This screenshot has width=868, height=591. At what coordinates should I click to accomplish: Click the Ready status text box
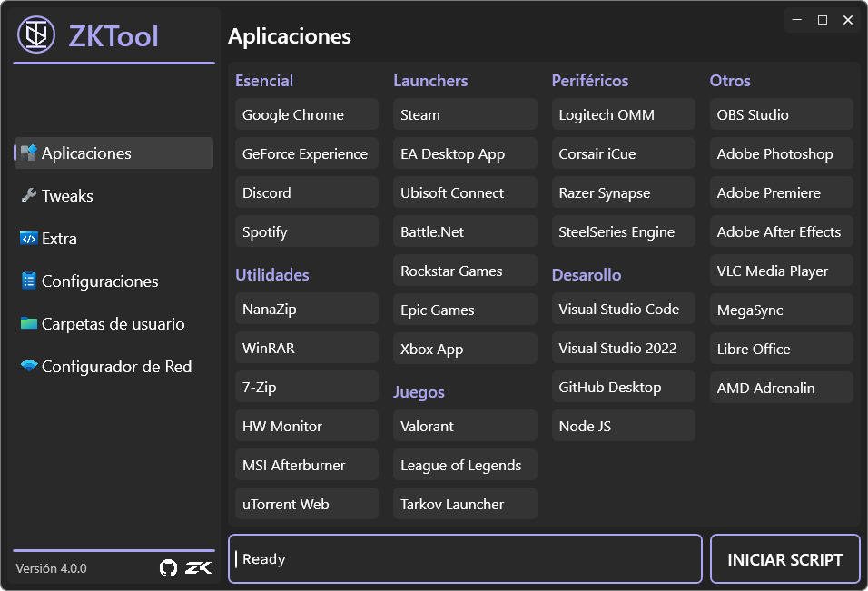click(465, 559)
